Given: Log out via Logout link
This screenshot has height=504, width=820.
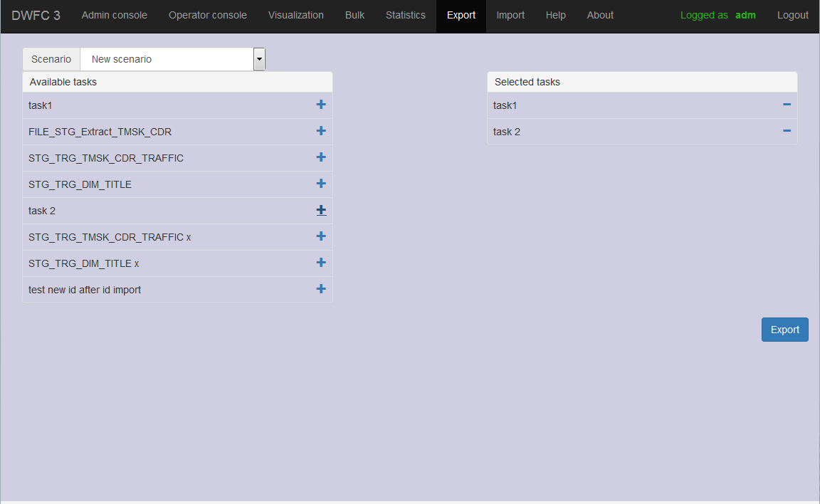Looking at the screenshot, I should 792,15.
